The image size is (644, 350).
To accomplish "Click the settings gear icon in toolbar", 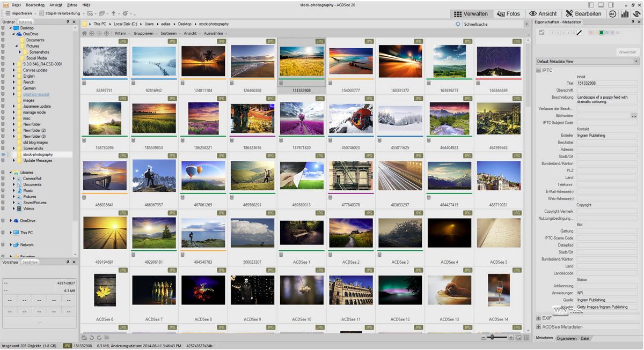I will 125,13.
